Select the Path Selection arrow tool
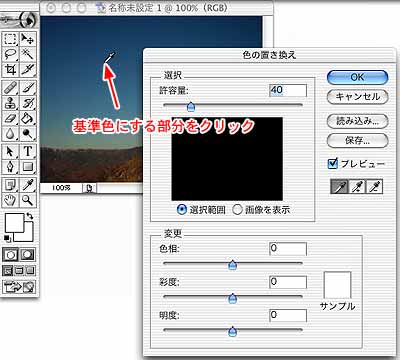The width and height of the screenshot is (400, 360). pyautogui.click(x=10, y=152)
